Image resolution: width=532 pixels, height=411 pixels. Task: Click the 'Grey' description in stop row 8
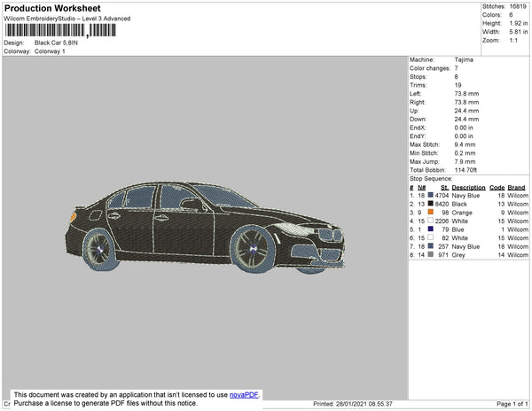pyautogui.click(x=458, y=255)
